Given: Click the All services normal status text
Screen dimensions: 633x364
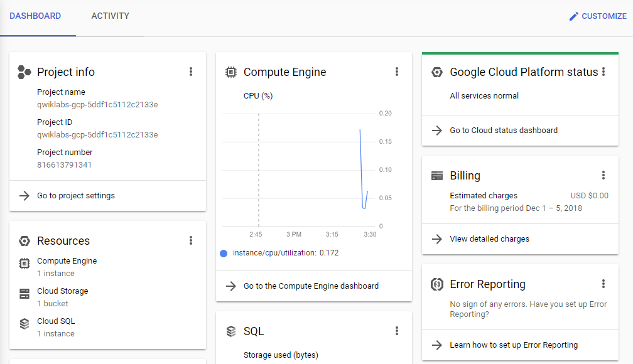Looking at the screenshot, I should tap(484, 96).
